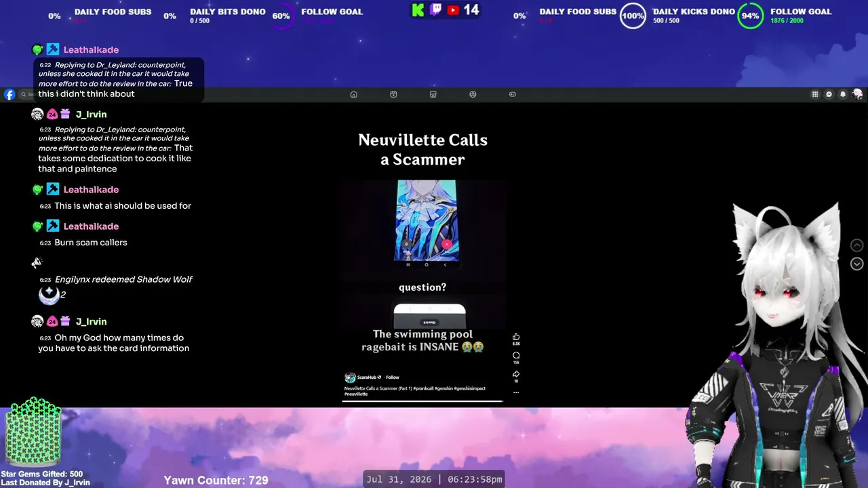The width and height of the screenshot is (868, 488).
Task: Click the Twitch logo in overlay
Action: click(x=436, y=10)
